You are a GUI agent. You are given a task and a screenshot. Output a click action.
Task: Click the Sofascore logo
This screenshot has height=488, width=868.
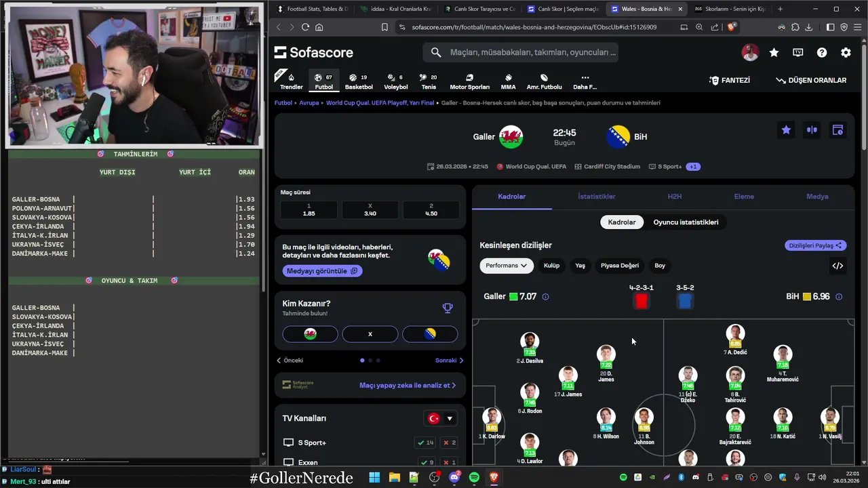pos(314,52)
